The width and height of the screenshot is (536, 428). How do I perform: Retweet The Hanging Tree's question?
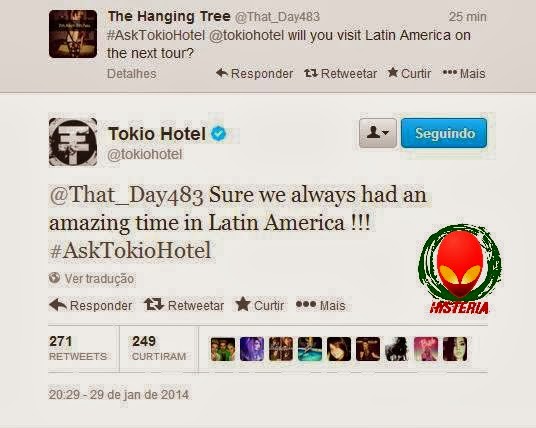tap(340, 73)
